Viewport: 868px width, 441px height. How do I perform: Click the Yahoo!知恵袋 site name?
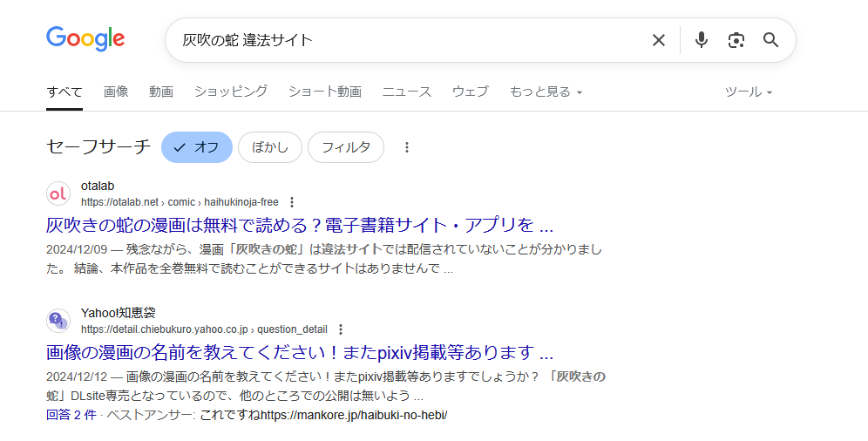[118, 313]
